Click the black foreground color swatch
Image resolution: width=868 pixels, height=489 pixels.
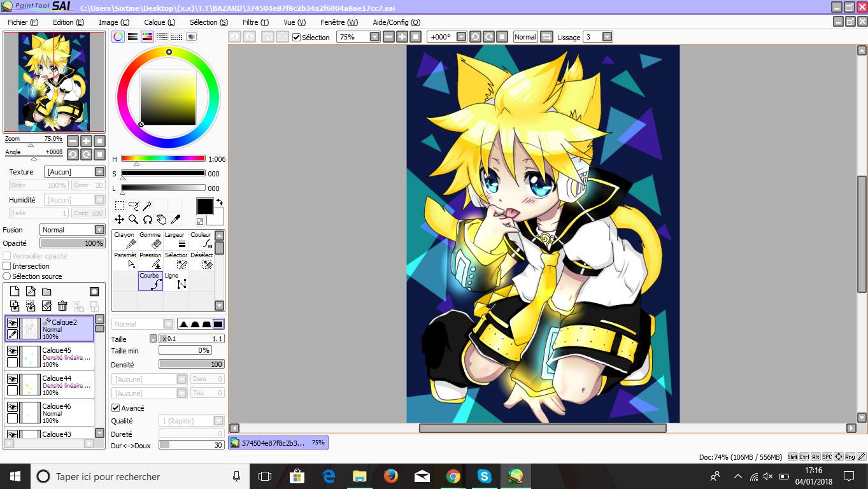pos(204,206)
